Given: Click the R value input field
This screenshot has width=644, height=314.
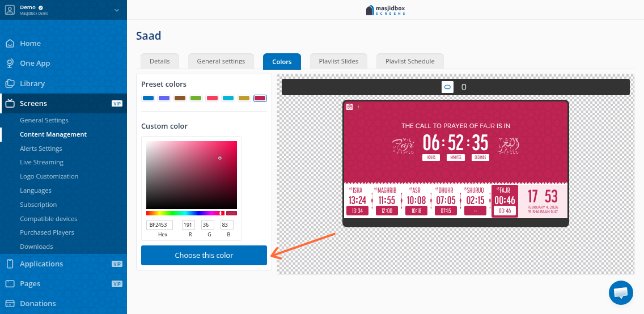Looking at the screenshot, I should point(189,225).
